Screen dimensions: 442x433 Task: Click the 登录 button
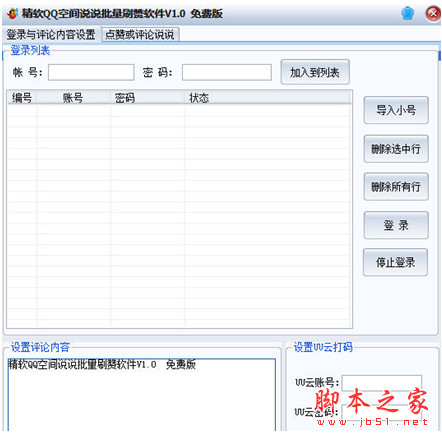pyautogui.click(x=396, y=225)
